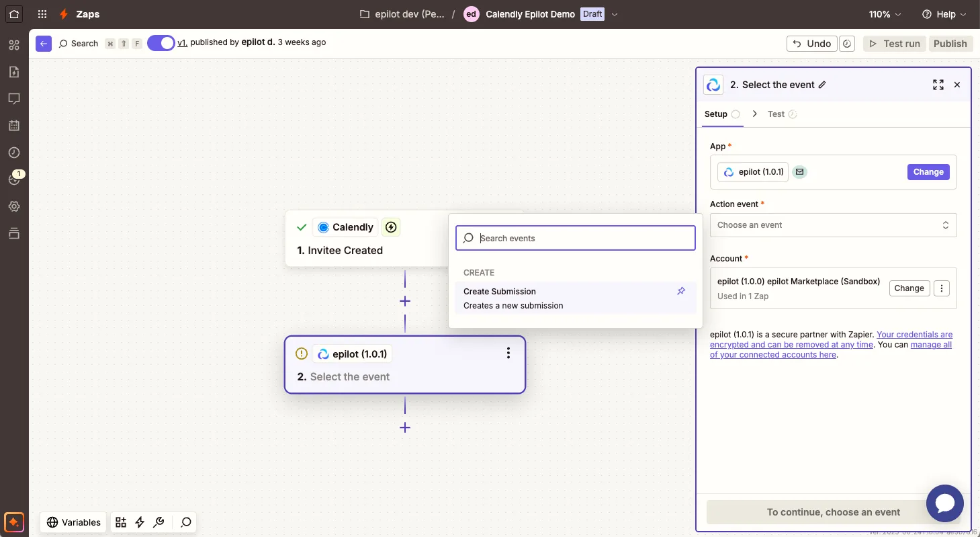Screen dimensions: 980x537
Task: Open the canvas search magnifier tool
Action: 186,522
